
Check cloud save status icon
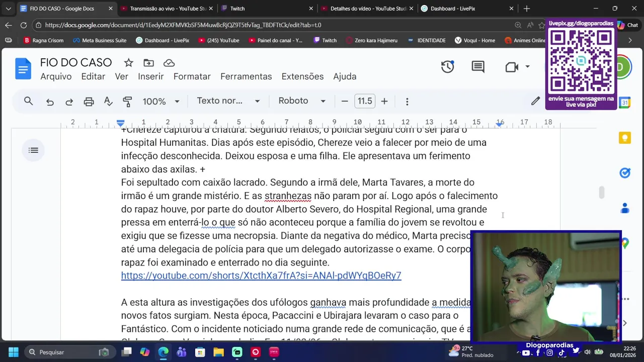tap(169, 63)
